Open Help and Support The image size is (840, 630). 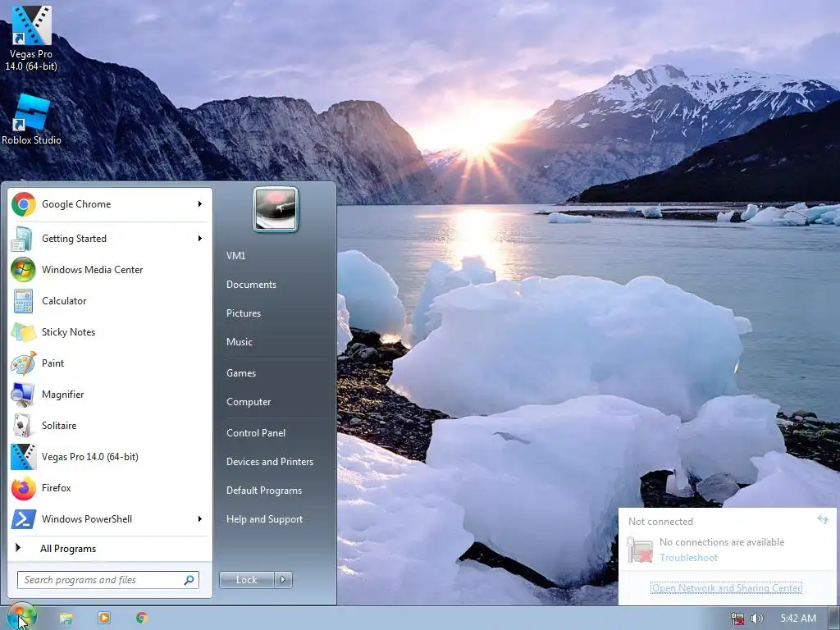(265, 519)
